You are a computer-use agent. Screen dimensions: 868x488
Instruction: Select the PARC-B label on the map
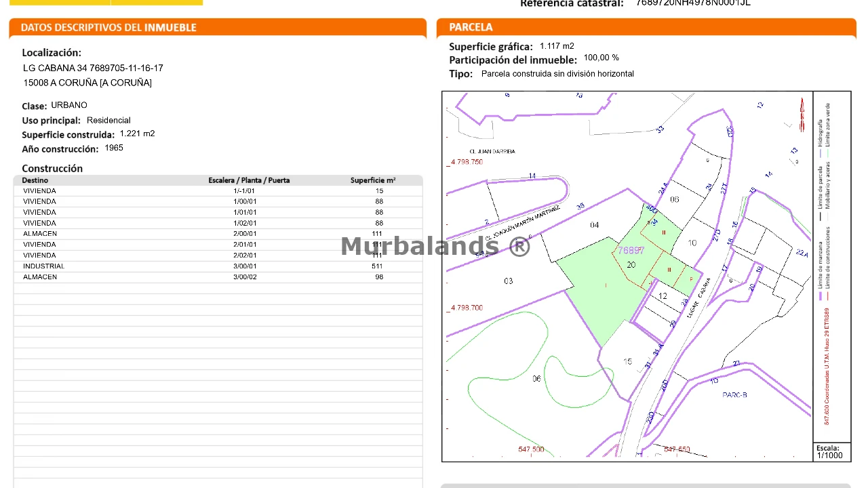coord(734,394)
